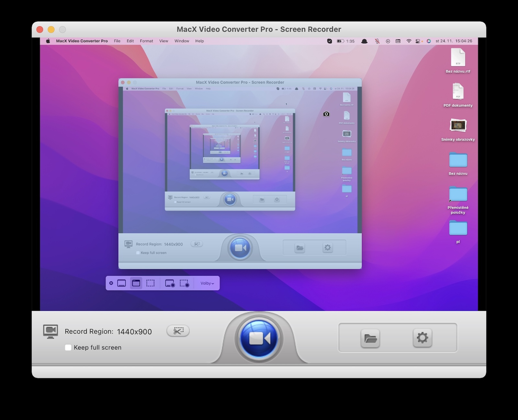Select capture selected window icon

click(136, 283)
